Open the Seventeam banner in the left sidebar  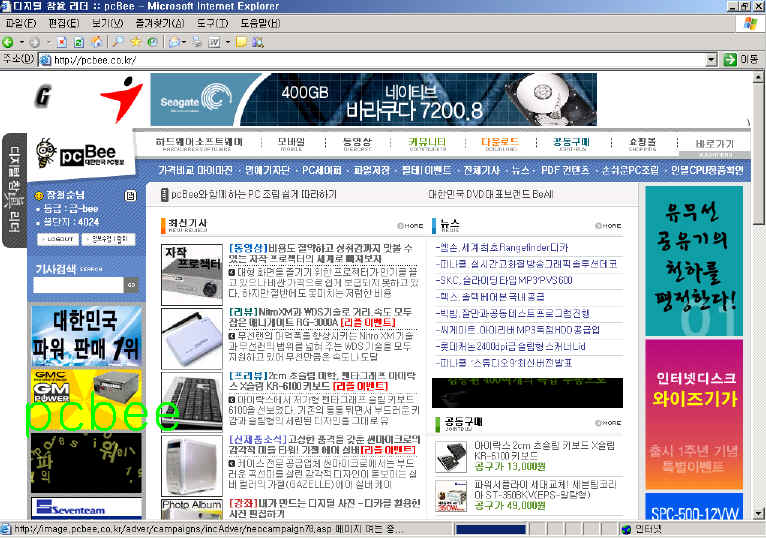[86, 508]
